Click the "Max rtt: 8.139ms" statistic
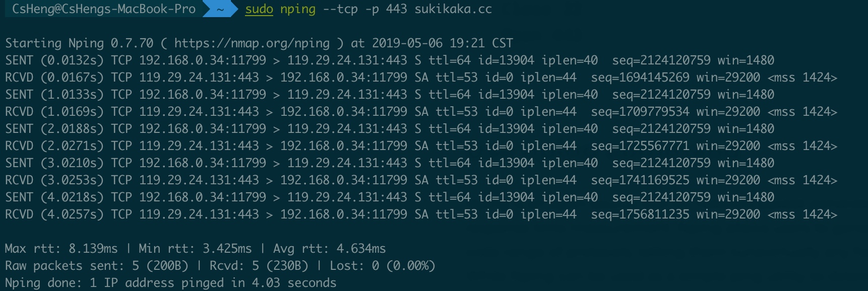The image size is (868, 291). point(61,249)
